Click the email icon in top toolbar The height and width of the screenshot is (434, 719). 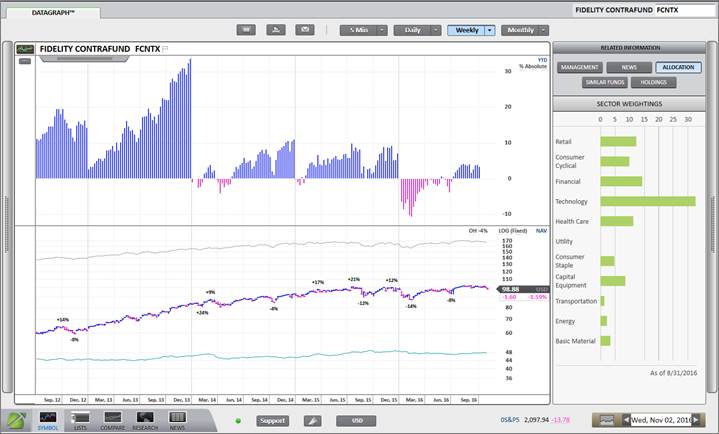pos(305,30)
